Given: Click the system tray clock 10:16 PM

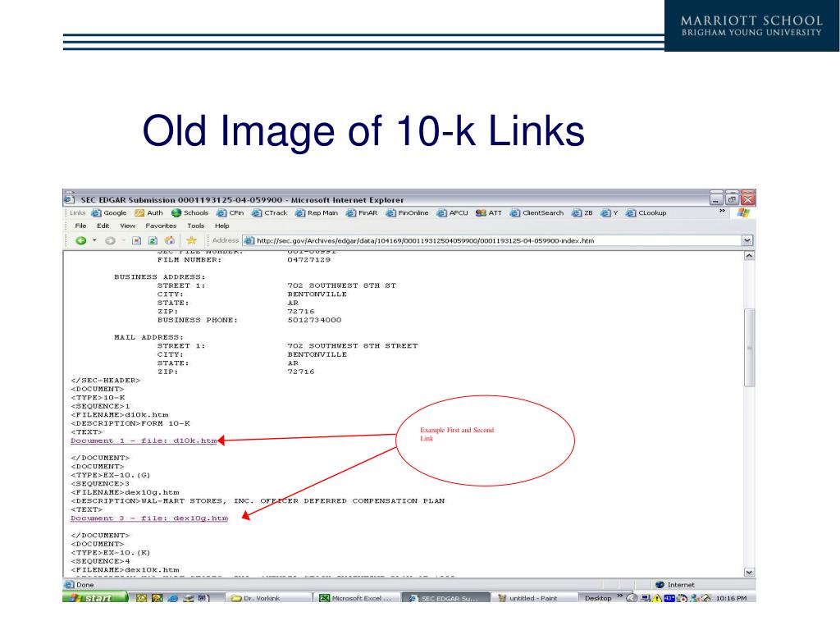Looking at the screenshot, I should click(x=731, y=598).
